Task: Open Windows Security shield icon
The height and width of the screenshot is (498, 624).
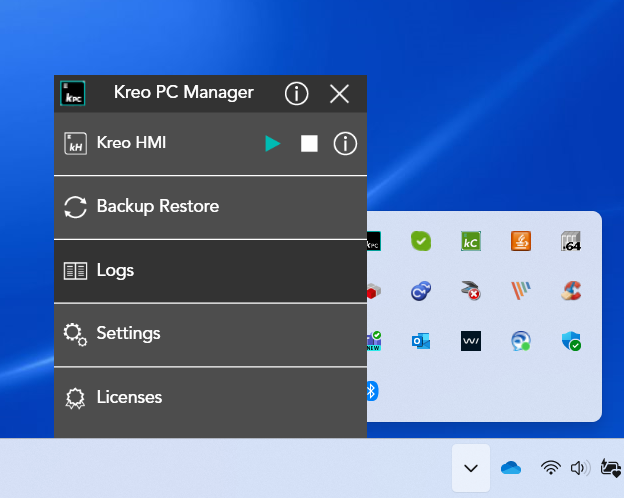Action: 571,341
